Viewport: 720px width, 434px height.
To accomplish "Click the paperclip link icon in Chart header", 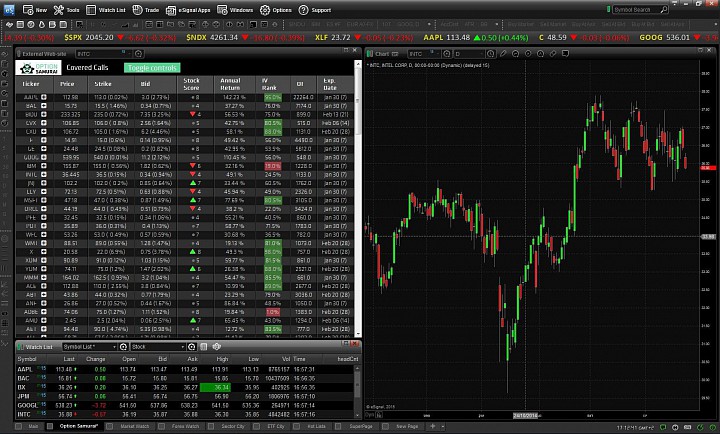I will (553, 54).
